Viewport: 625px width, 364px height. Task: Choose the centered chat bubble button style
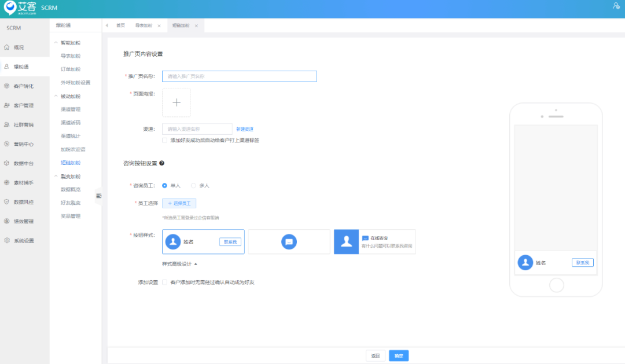click(x=289, y=242)
